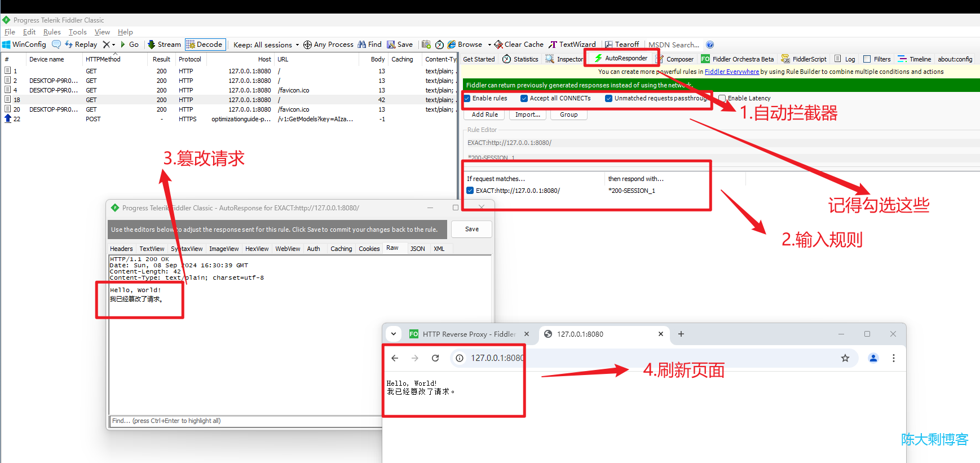Toggle Enable rules checkbox
The image size is (980, 463).
coord(467,98)
